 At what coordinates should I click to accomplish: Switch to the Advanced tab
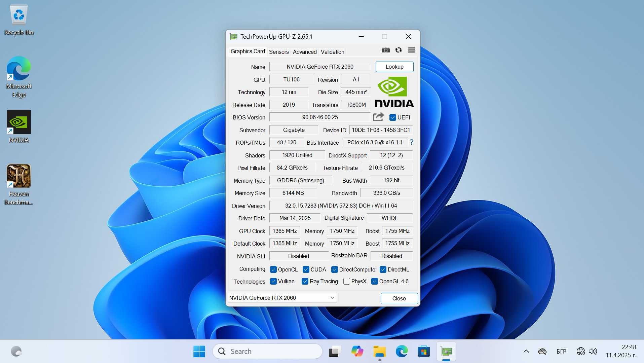point(305,52)
